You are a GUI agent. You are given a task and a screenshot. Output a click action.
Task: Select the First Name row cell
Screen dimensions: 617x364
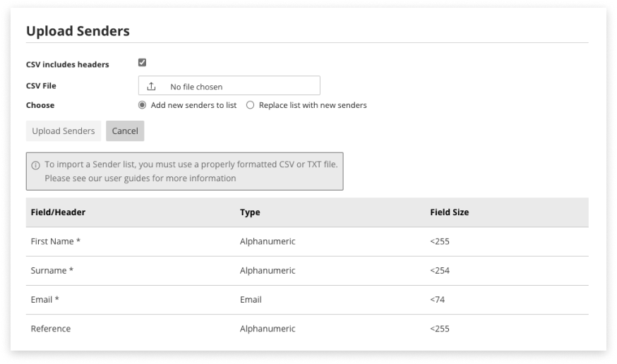(x=56, y=241)
